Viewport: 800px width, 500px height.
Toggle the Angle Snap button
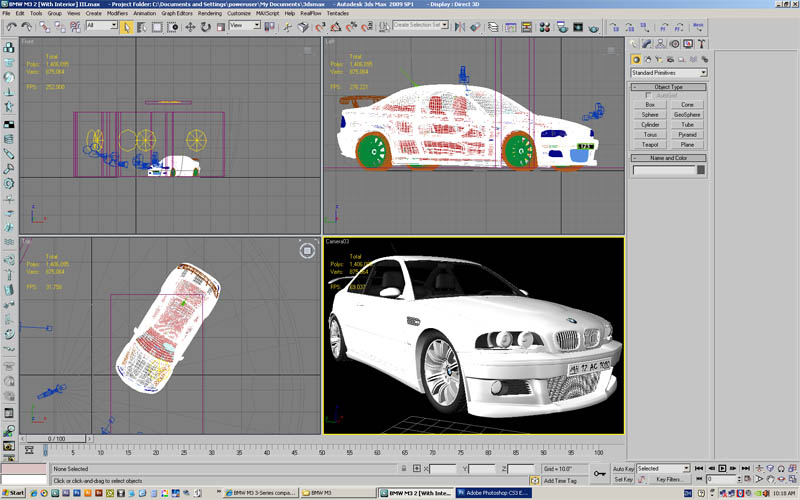(336, 27)
